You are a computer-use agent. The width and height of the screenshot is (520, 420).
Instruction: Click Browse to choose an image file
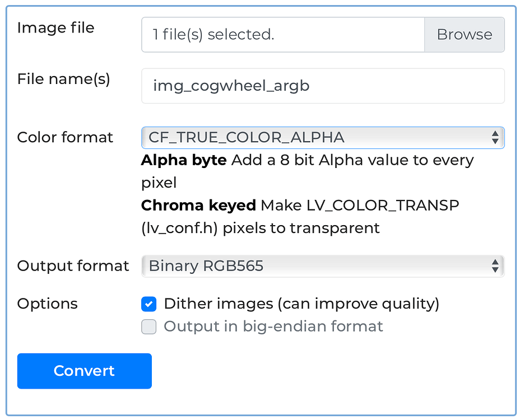pyautogui.click(x=465, y=35)
